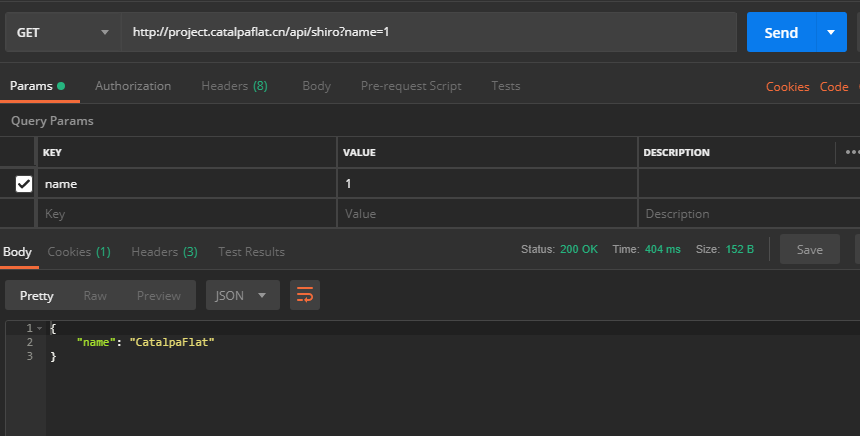Switch to the Preview view
Image resolution: width=860 pixels, height=436 pixels.
159,296
